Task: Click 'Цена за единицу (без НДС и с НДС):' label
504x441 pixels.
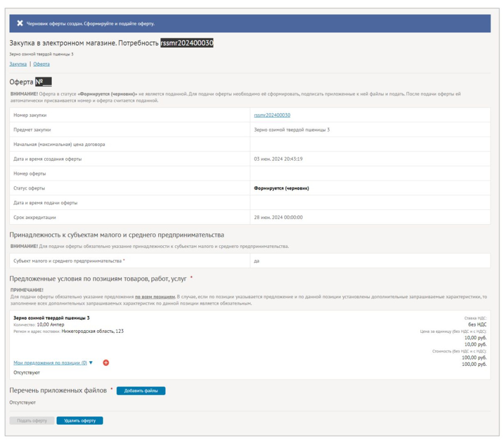Action: [453, 331]
